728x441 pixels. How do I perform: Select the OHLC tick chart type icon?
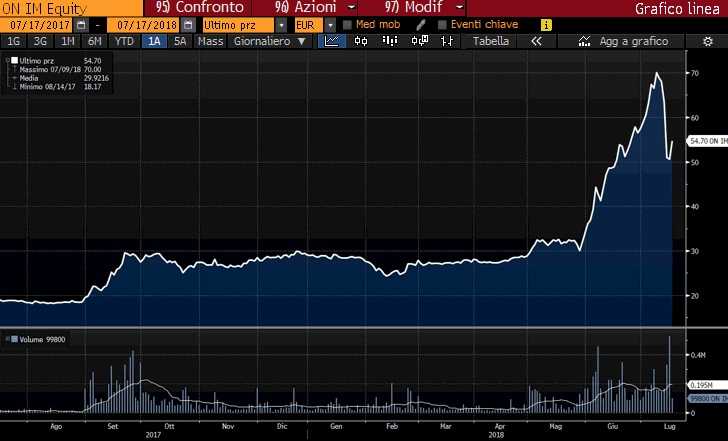(x=447, y=41)
